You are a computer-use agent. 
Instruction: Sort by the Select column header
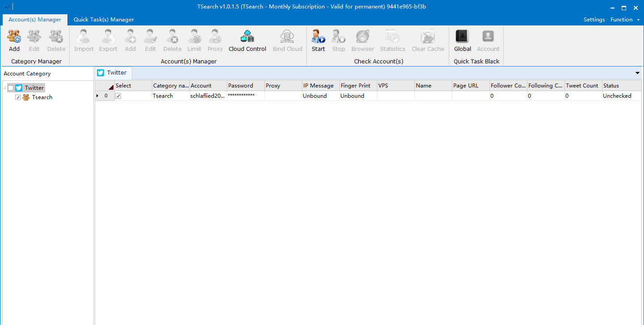pos(133,86)
